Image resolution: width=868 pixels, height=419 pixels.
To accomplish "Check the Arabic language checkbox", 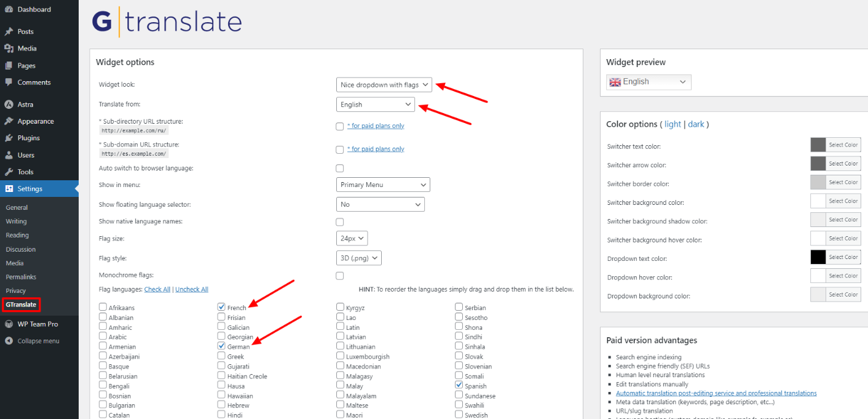I will 103,337.
